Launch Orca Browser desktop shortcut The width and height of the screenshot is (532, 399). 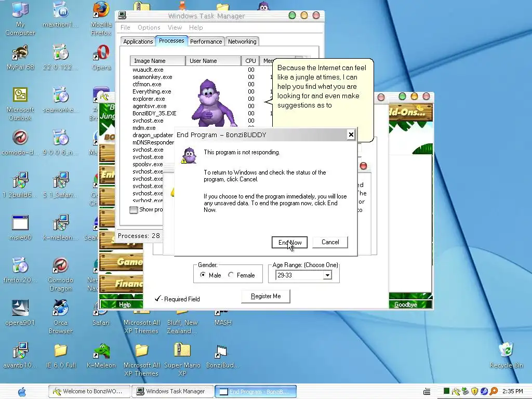pos(60,317)
